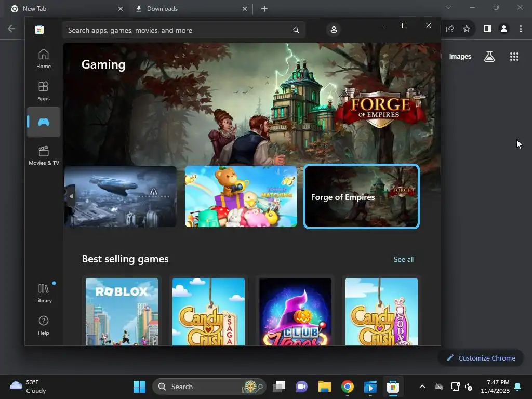Click the Chrome share page icon
This screenshot has width=532, height=399.
click(x=450, y=29)
